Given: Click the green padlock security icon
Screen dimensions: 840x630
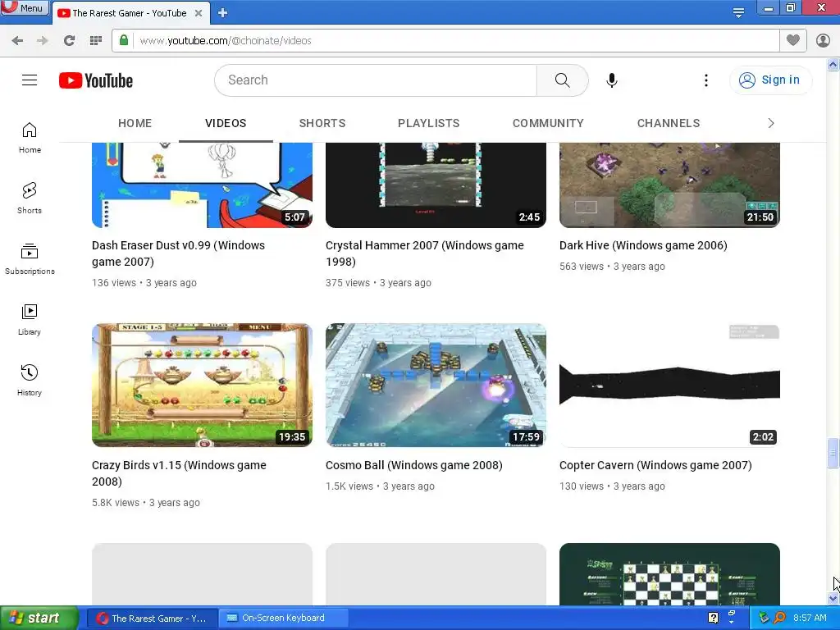Looking at the screenshot, I should [x=124, y=40].
